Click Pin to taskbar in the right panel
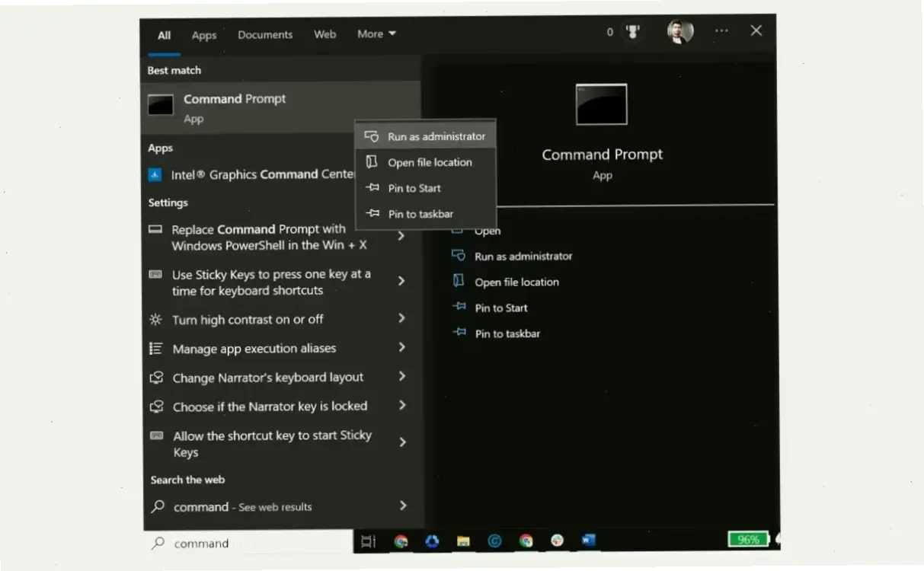The height and width of the screenshot is (571, 924). point(507,333)
